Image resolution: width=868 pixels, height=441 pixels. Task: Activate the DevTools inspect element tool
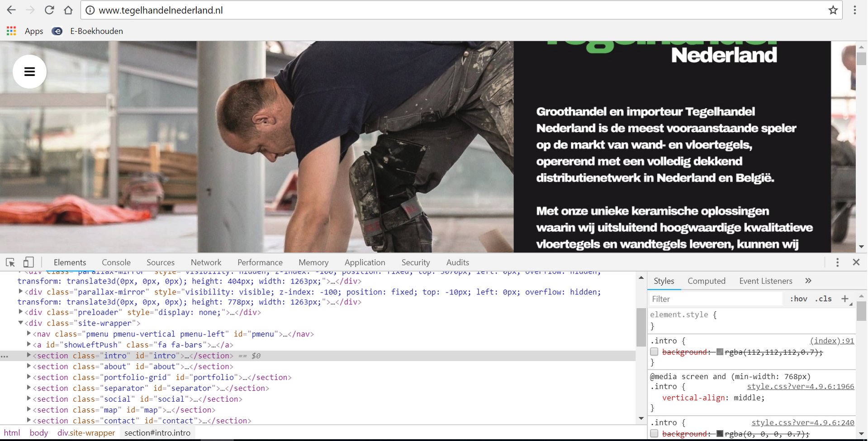10,262
